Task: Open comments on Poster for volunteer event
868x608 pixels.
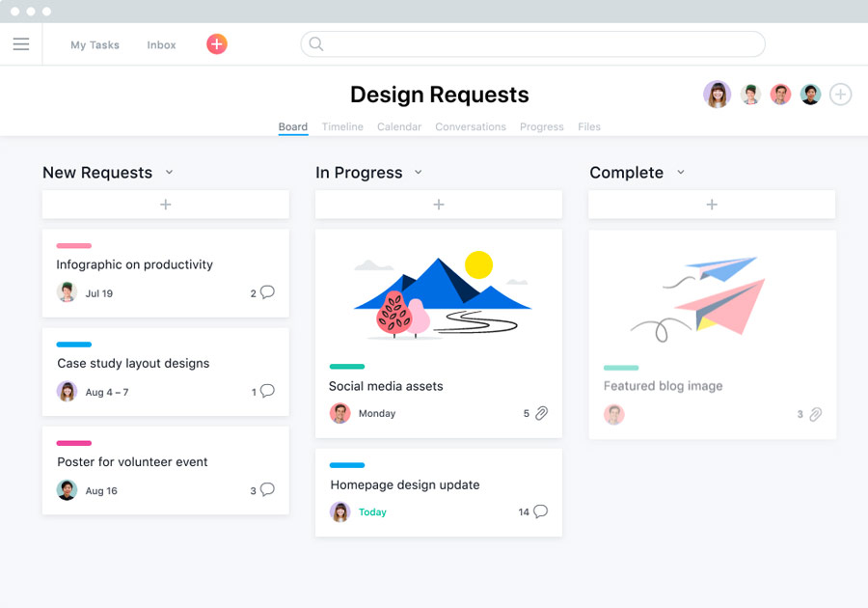Action: pos(267,490)
